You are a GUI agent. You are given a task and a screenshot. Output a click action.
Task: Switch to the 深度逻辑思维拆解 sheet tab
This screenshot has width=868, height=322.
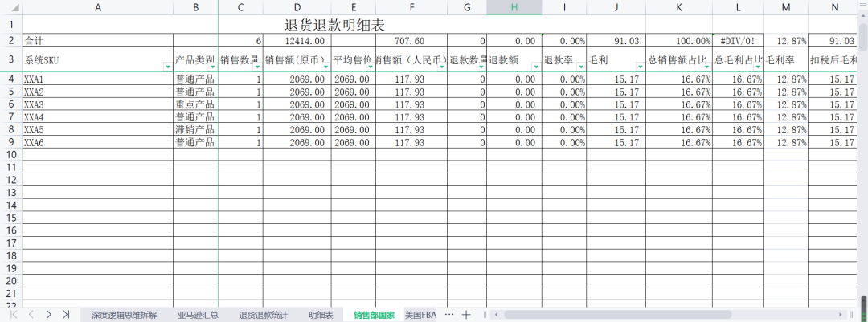(125, 316)
